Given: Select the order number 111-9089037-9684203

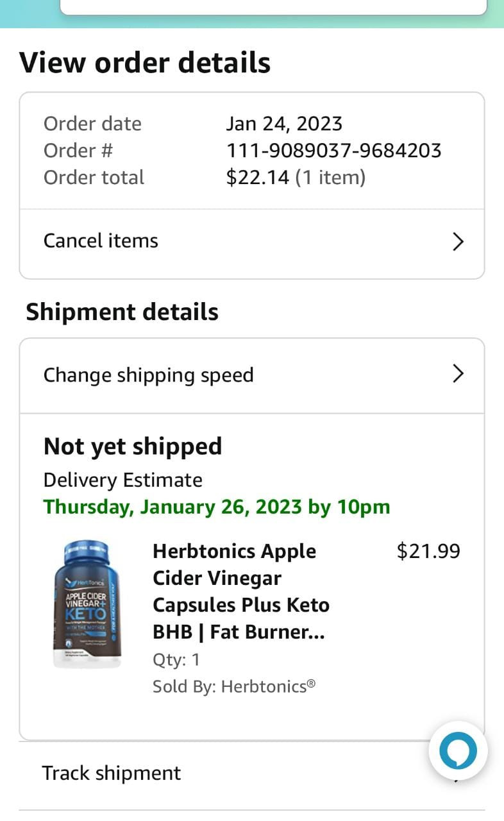Looking at the screenshot, I should coord(333,151).
